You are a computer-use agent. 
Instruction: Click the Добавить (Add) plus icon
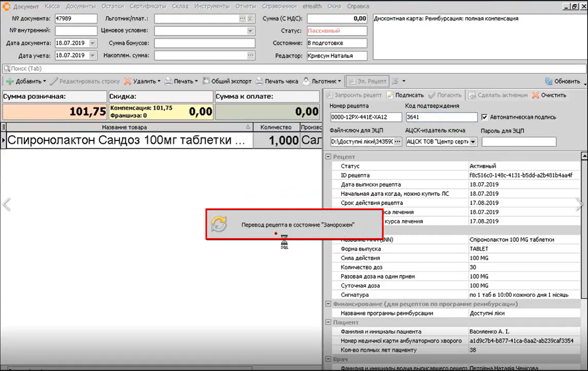pyautogui.click(x=10, y=81)
